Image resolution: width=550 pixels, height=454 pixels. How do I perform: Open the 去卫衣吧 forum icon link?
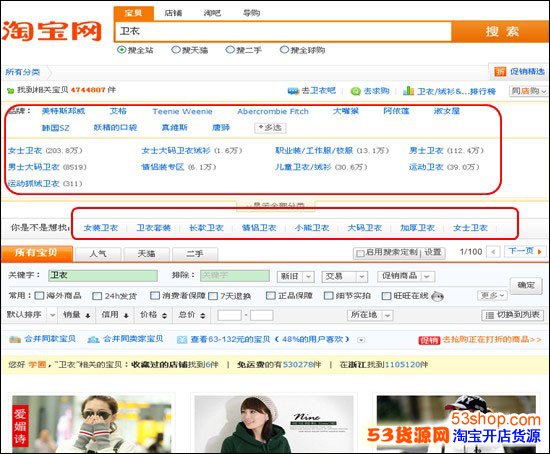coord(293,91)
